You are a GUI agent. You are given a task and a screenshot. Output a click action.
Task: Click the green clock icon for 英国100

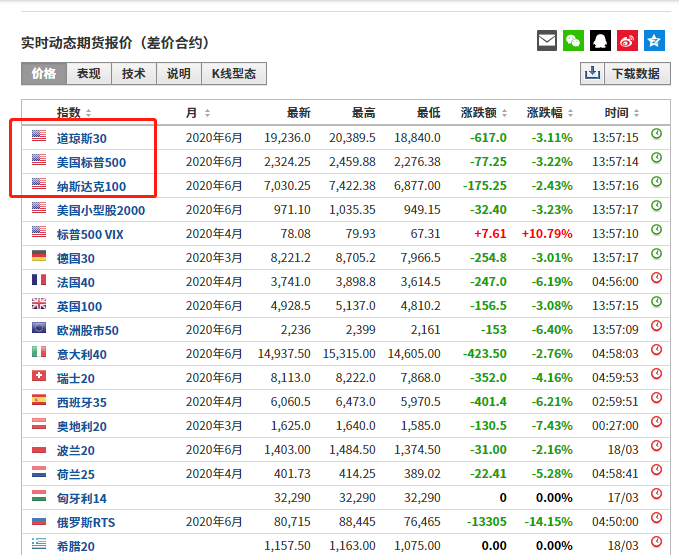pos(656,302)
